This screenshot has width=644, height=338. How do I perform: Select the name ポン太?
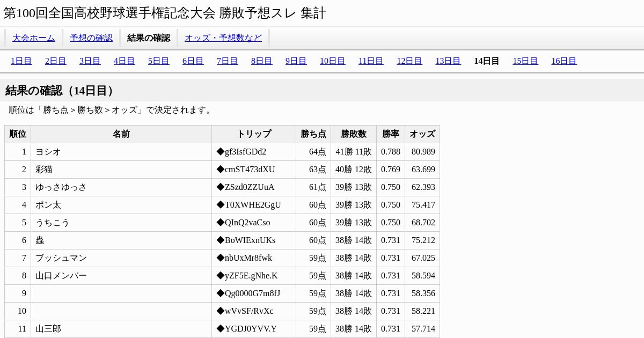pos(48,205)
